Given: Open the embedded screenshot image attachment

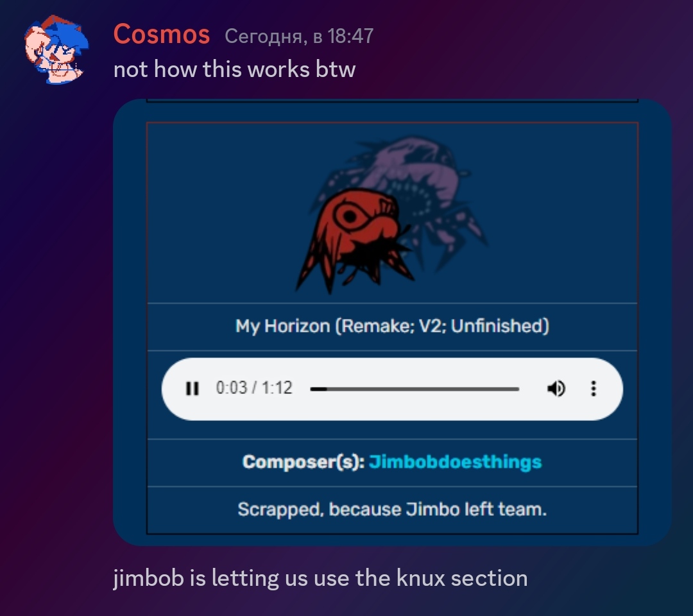Looking at the screenshot, I should 393,322.
